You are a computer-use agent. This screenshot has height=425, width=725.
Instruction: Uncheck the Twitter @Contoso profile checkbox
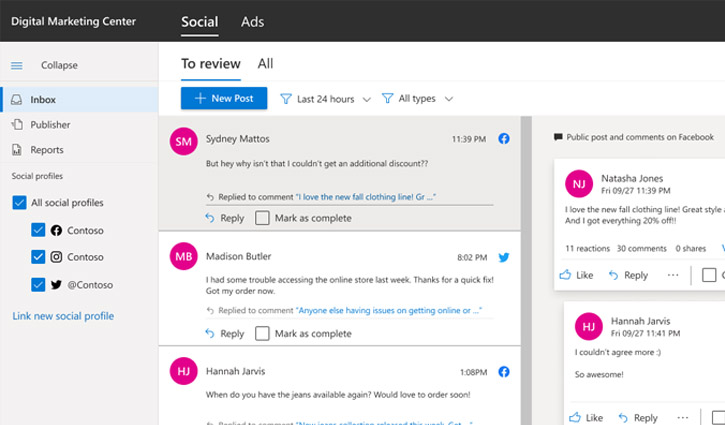click(38, 285)
